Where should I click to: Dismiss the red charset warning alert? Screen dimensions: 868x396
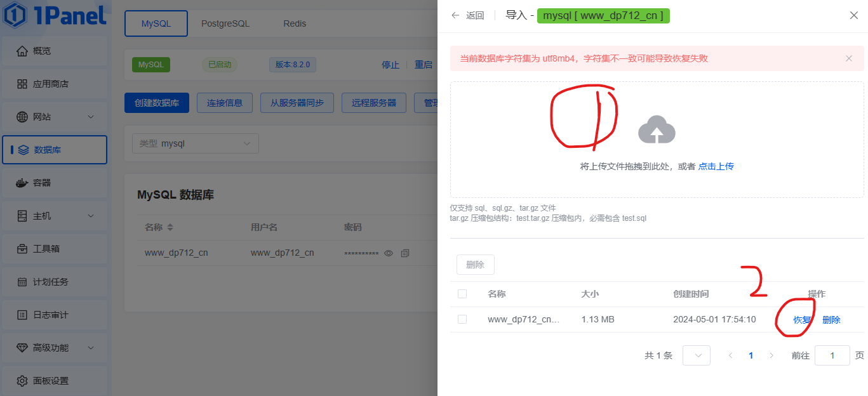(849, 58)
